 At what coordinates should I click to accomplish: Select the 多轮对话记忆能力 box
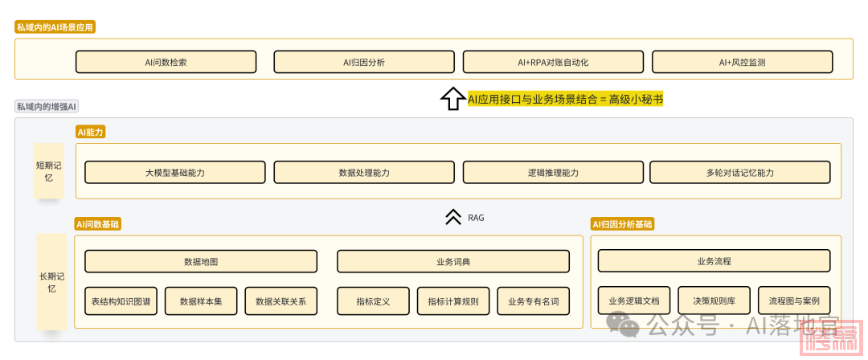coord(739,172)
